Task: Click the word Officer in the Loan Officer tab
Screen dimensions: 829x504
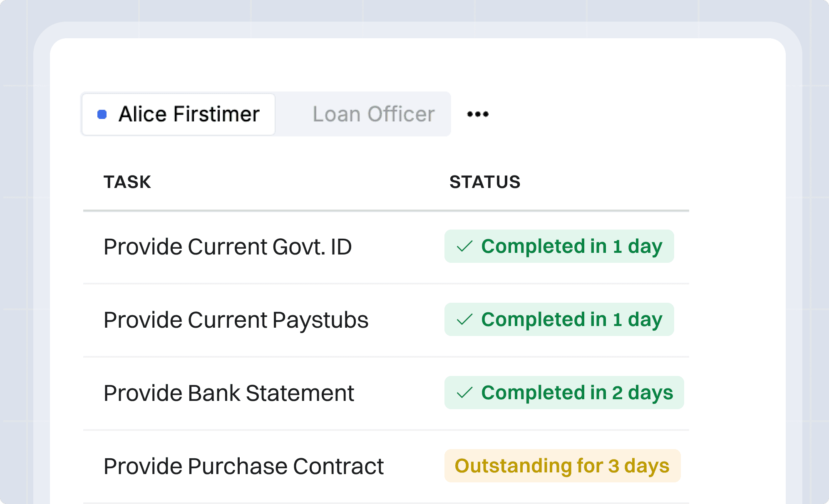Action: [401, 114]
